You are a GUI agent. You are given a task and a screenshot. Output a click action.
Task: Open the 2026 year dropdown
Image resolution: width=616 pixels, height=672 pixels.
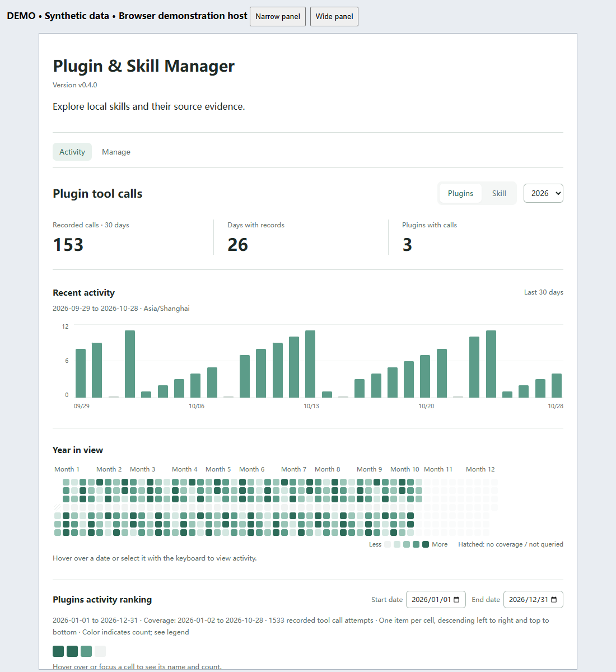click(543, 193)
